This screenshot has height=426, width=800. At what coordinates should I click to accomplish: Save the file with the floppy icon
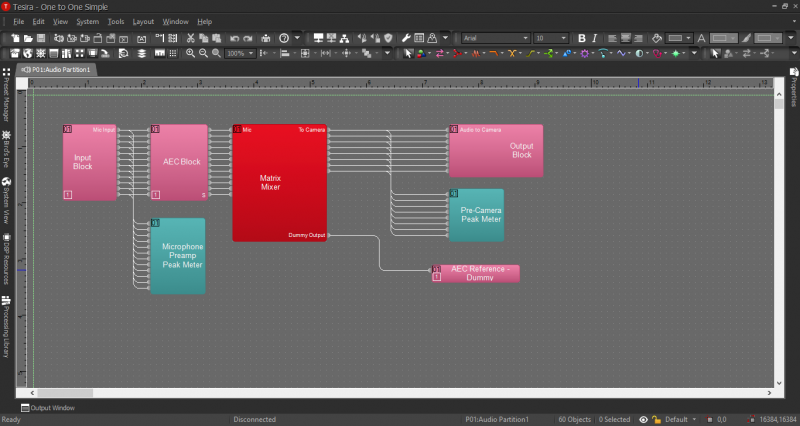(41, 38)
